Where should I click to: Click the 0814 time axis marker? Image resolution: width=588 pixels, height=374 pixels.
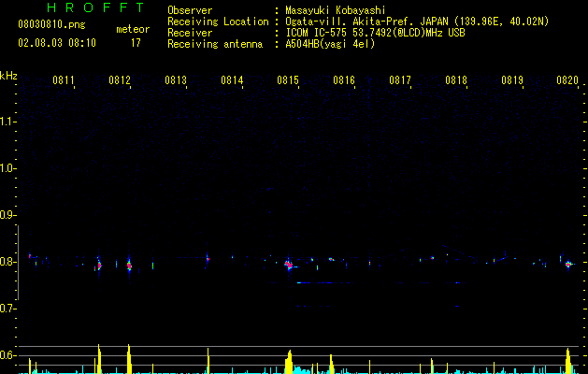tap(232, 80)
